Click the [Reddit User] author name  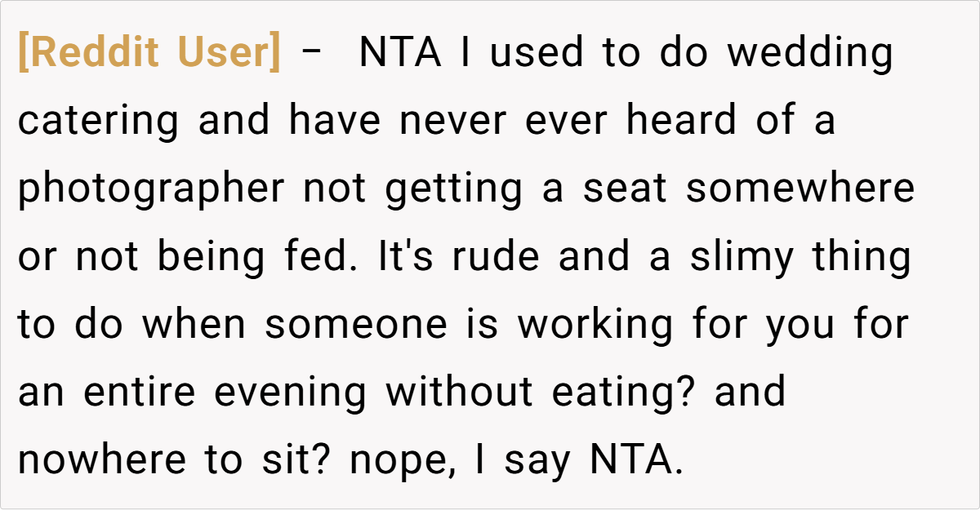click(149, 54)
